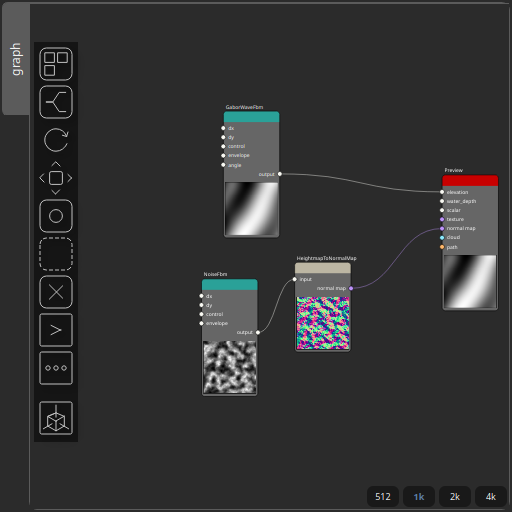Viewport: 512px width, 512px height.
Task: Set resolution to 2k
Action: point(455,497)
